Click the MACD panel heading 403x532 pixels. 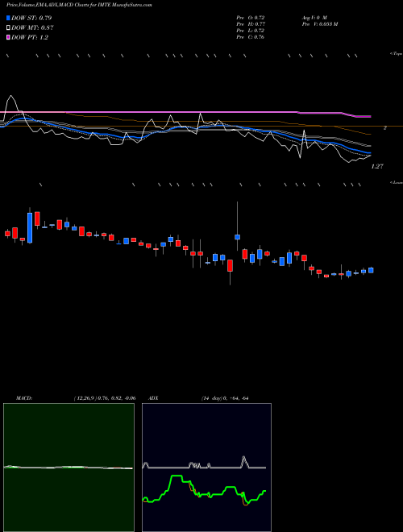coord(24,398)
